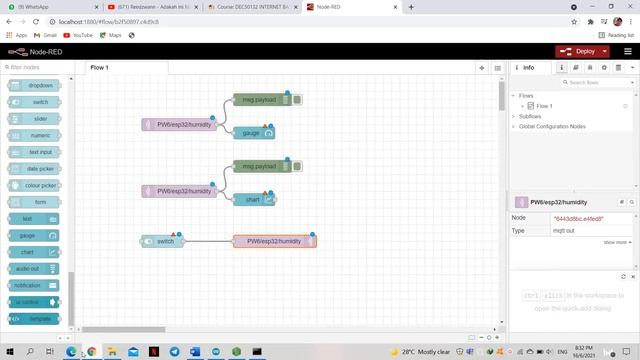Select the numeric node in palette
The width and height of the screenshot is (640, 360).
click(x=34, y=136)
